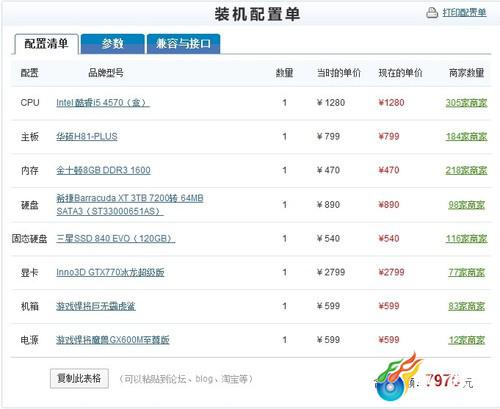Open the 兼容与接口 tab
The height and width of the screenshot is (409, 500).
coord(183,44)
